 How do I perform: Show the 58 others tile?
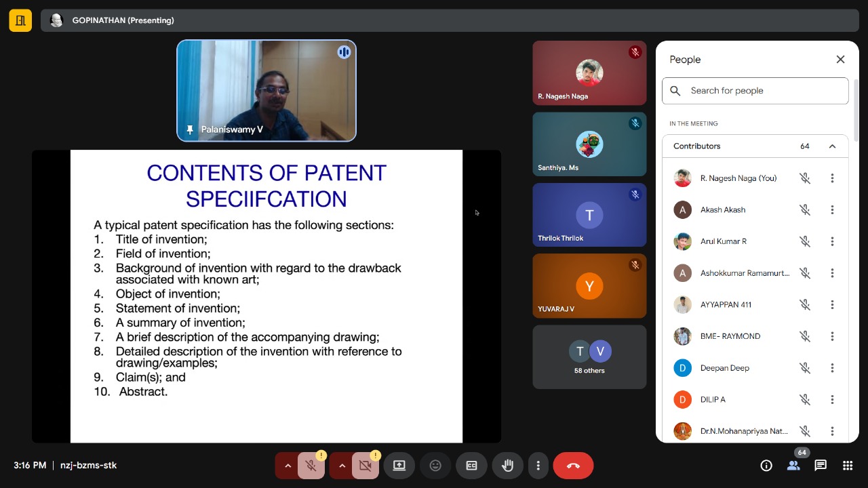coord(589,357)
